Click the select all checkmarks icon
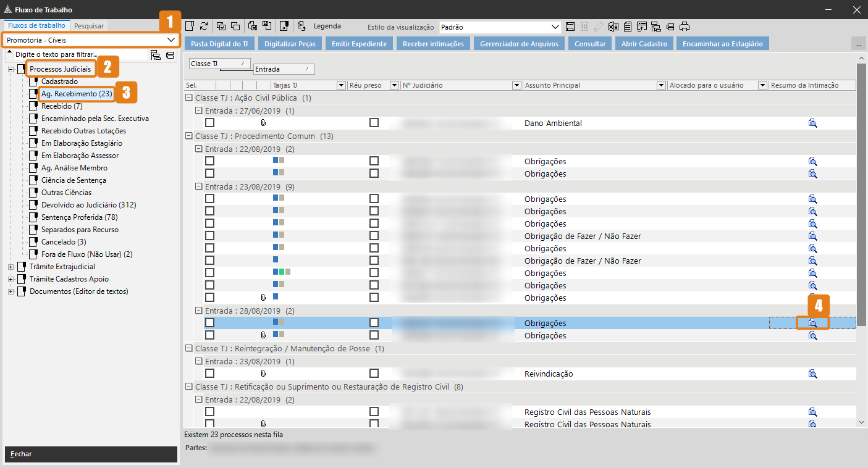 tap(221, 26)
